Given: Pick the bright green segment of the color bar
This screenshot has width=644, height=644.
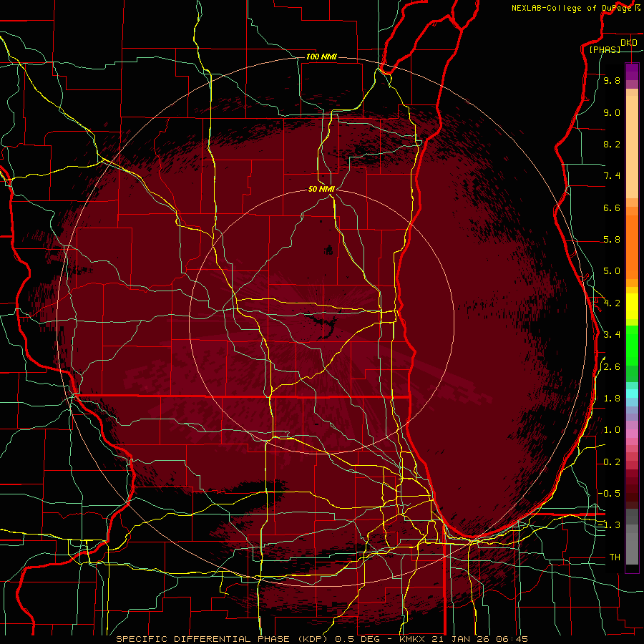Looking at the screenshot, I should coord(632,346).
